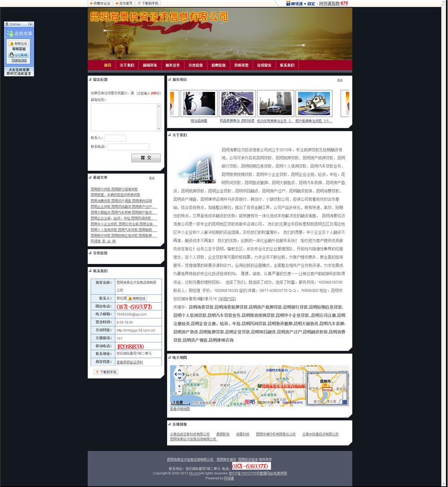Zoom in the map with plus button
The width and height of the screenshot is (448, 487).
180,386
